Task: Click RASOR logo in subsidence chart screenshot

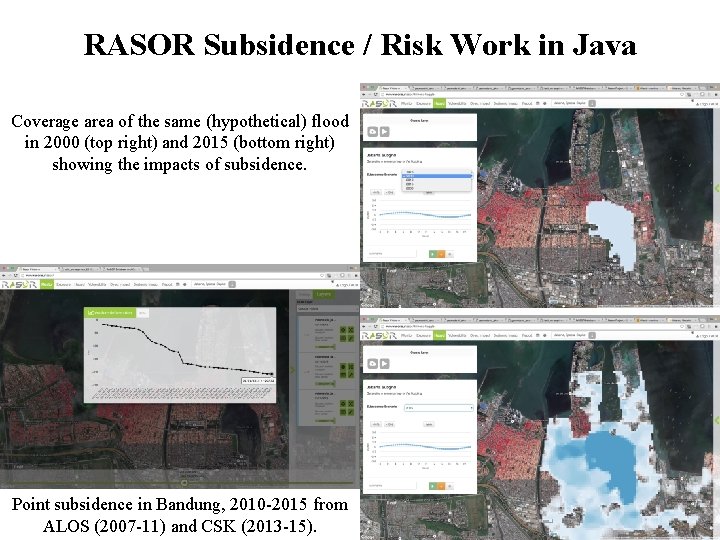Action: point(19,284)
